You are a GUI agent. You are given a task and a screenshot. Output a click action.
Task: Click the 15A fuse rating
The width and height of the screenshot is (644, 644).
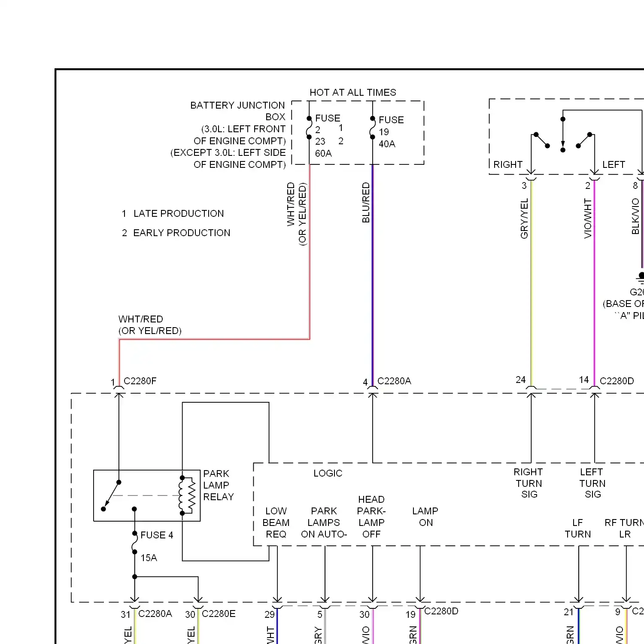point(149,558)
